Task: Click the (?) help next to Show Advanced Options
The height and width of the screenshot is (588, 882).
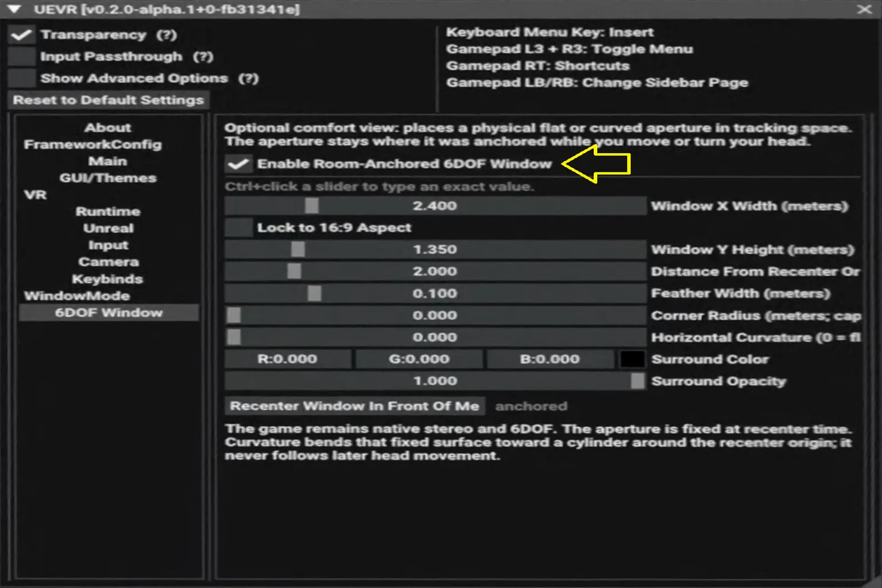Action: (x=249, y=79)
